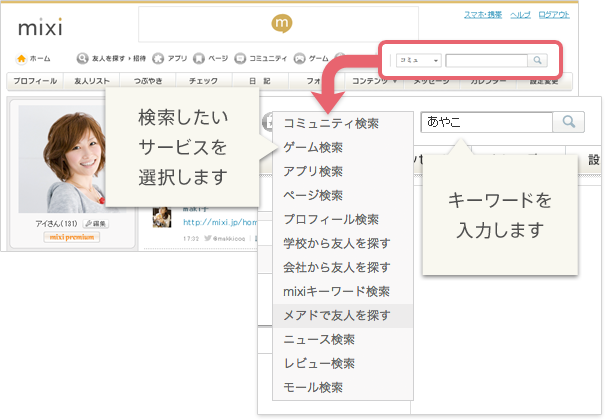Image resolution: width=605 pixels, height=420 pixels.
Task: Select モール検索 option
Action: tap(343, 387)
